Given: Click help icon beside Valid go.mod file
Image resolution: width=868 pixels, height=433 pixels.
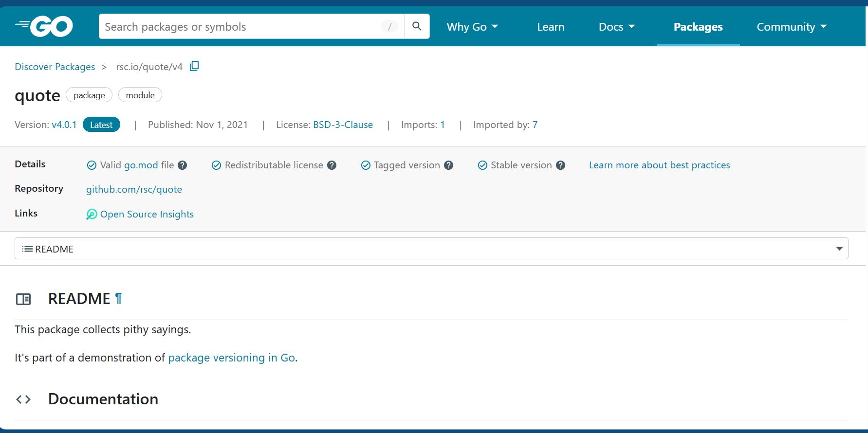Looking at the screenshot, I should click(x=183, y=165).
